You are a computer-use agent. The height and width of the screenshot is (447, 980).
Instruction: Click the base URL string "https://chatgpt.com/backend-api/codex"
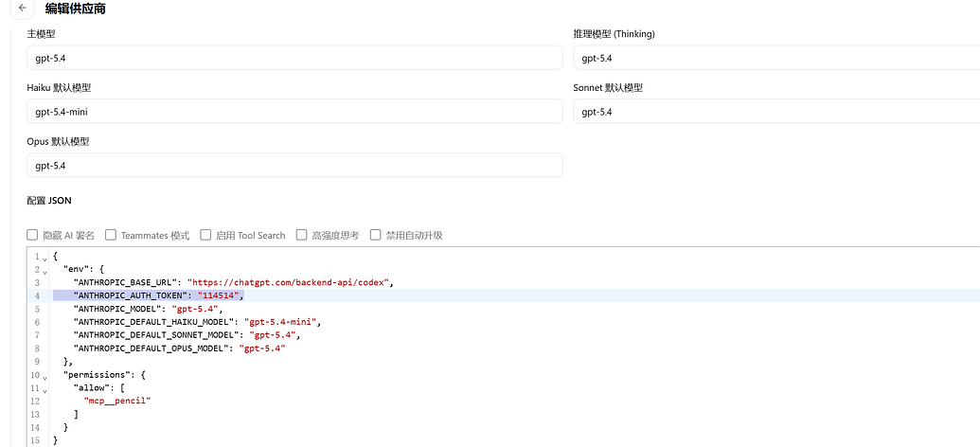pyautogui.click(x=290, y=282)
